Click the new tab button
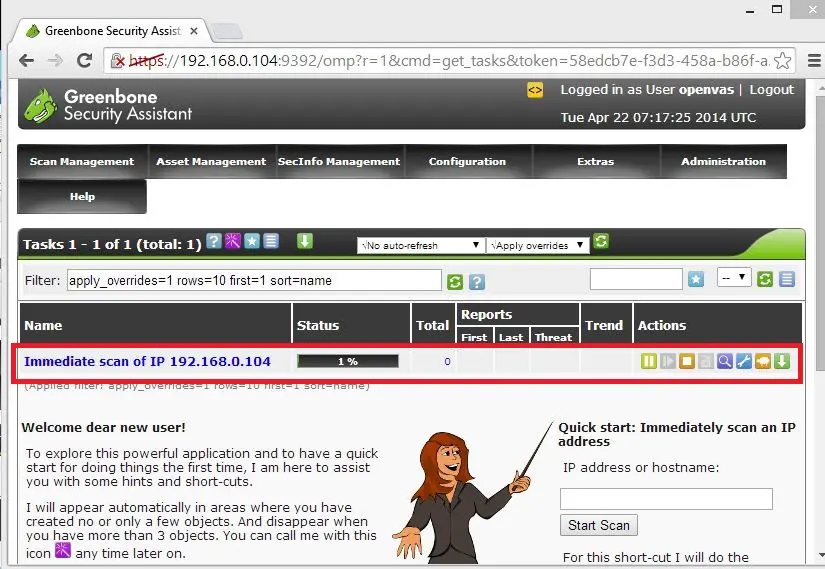The height and width of the screenshot is (569, 825). 227,32
